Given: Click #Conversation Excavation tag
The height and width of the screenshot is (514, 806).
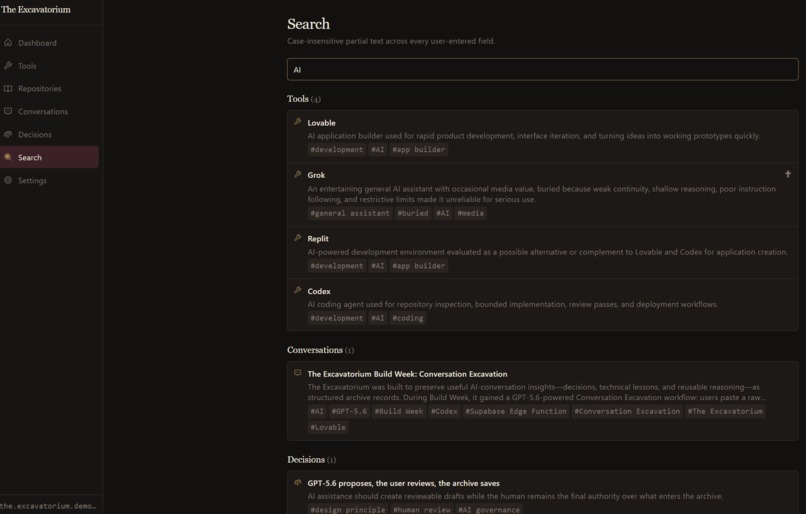Looking at the screenshot, I should point(627,411).
